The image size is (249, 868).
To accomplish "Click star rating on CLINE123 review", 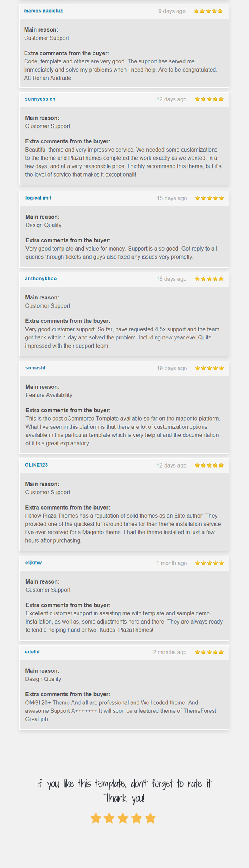I will (x=209, y=465).
